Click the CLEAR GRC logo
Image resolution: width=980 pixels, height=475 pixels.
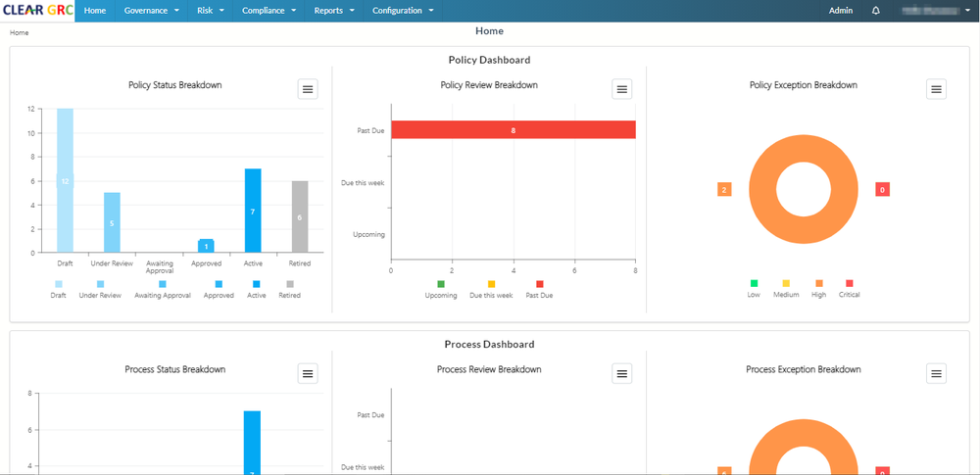37,11
